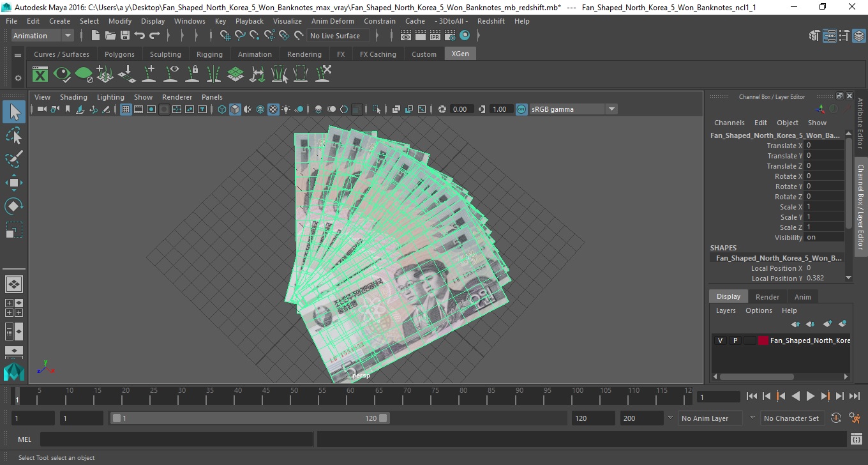The height and width of the screenshot is (465, 868).
Task: Toggle wireframe shading cube in viewport
Action: pyautogui.click(x=221, y=109)
